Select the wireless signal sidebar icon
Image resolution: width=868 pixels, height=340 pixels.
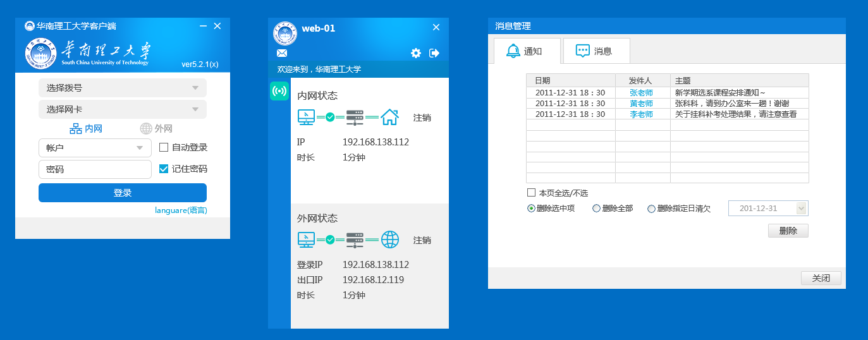279,91
